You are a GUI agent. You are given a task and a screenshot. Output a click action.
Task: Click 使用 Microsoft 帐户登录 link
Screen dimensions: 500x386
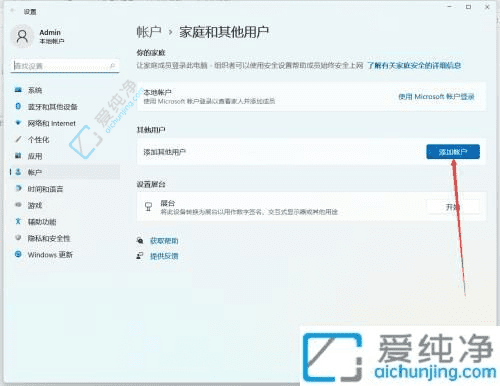pyautogui.click(x=436, y=97)
